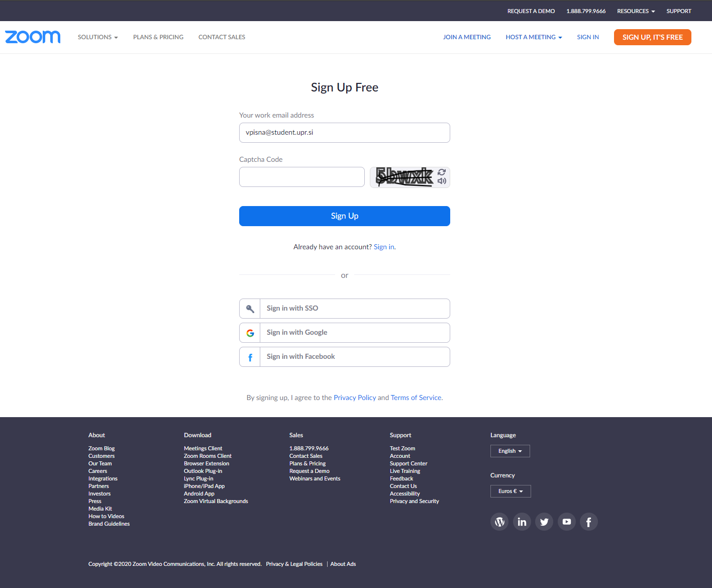Open the Webinars and Events link
The width and height of the screenshot is (712, 588).
click(x=315, y=478)
